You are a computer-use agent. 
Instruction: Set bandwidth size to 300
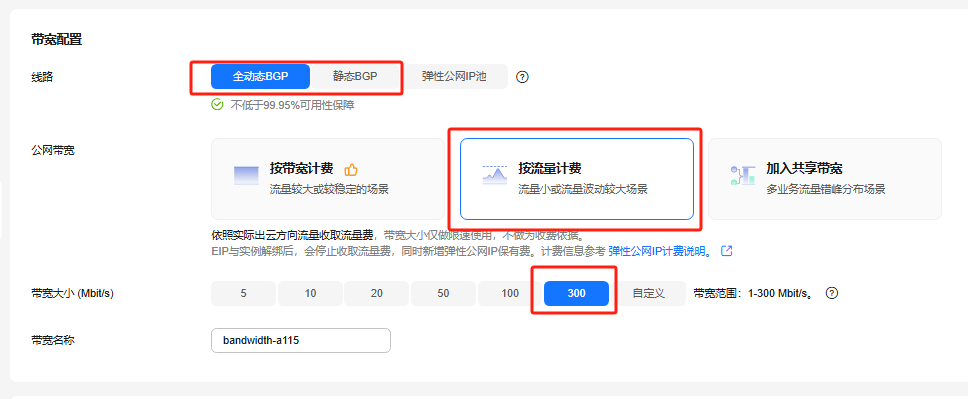coord(577,293)
